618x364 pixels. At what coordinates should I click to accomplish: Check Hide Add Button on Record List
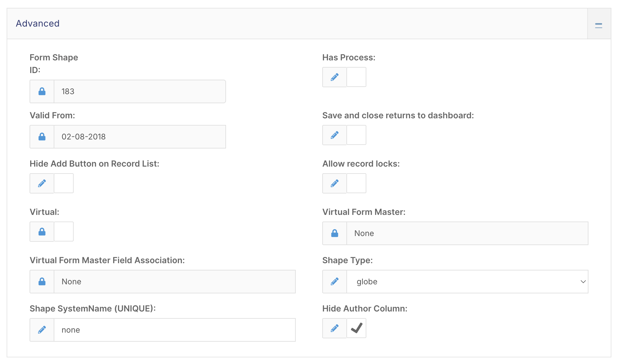(x=64, y=183)
